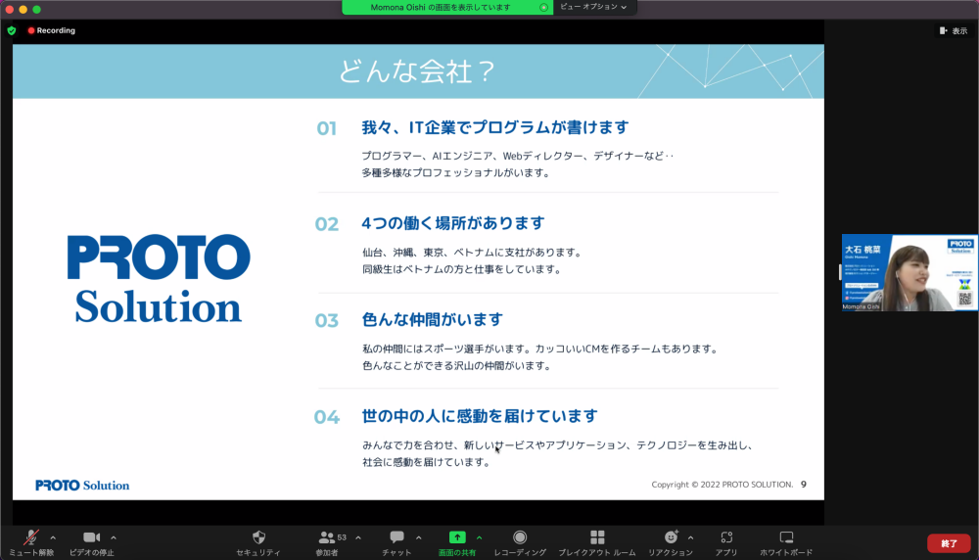This screenshot has width=979, height=560.
Task: Open the Participants (参加者) panel
Action: pyautogui.click(x=328, y=537)
